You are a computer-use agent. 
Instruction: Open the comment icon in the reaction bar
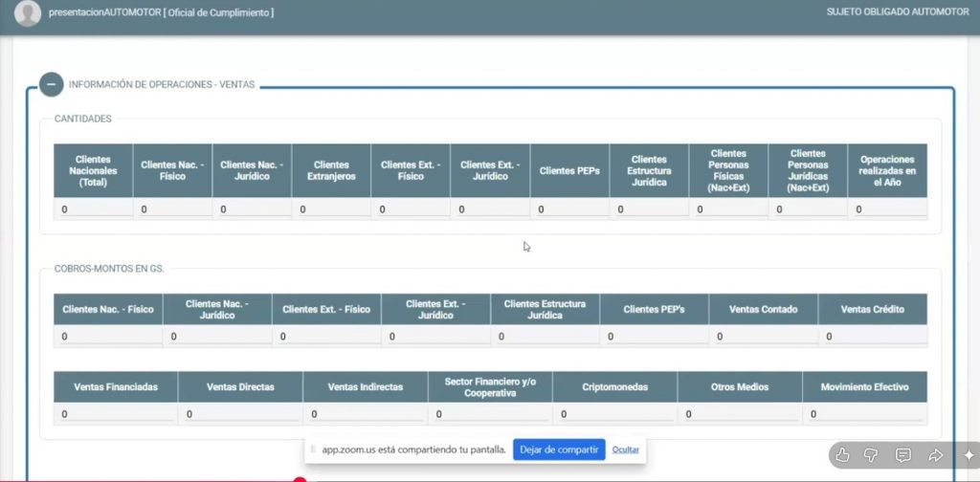point(903,455)
